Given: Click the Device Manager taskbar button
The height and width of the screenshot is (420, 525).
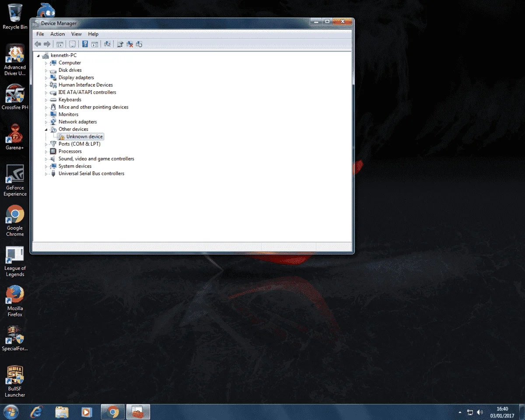Looking at the screenshot, I should pyautogui.click(x=138, y=412).
